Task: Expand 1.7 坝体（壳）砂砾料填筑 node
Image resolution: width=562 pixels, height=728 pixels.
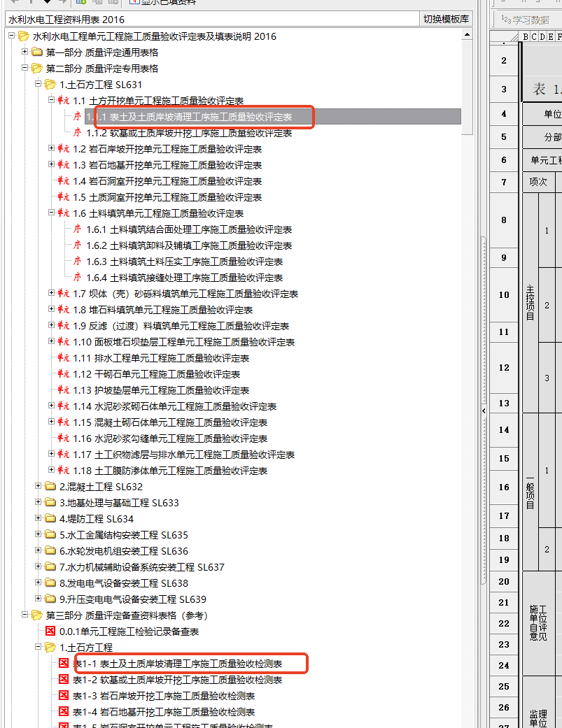Action: click(52, 293)
